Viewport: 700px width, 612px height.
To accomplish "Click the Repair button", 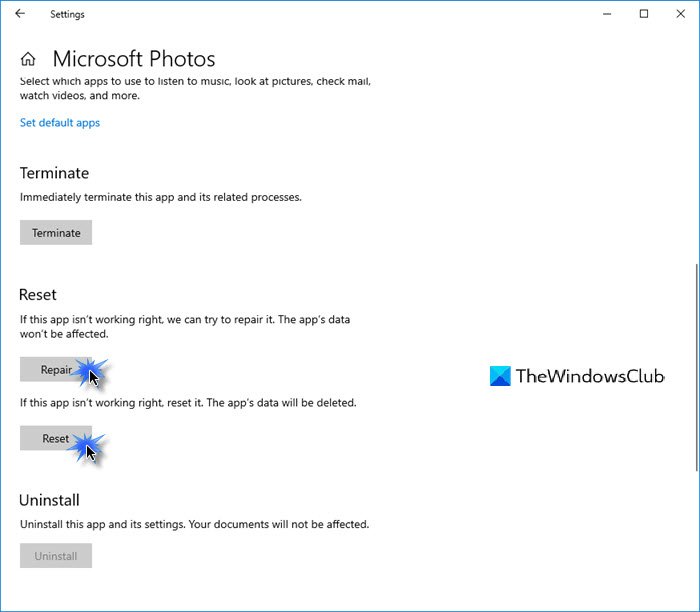I will [56, 369].
